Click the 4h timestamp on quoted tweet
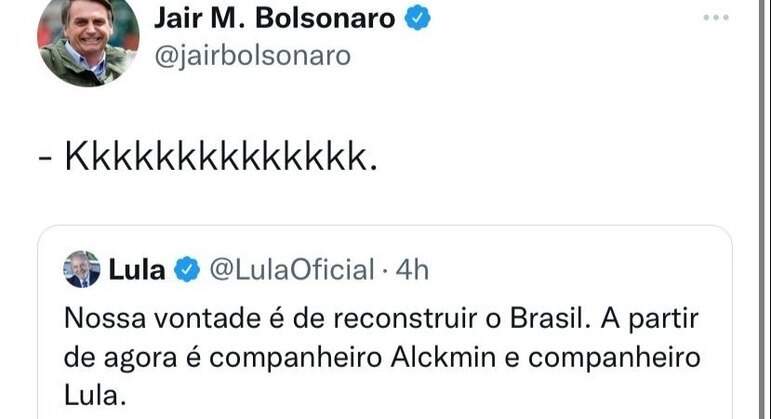Viewport: 771px width, 419px height. (412, 269)
